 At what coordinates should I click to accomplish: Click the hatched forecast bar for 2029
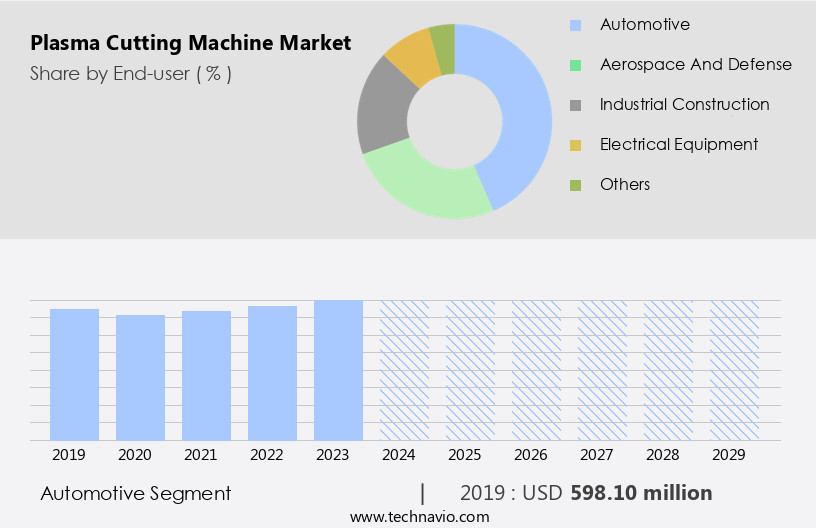[x=734, y=370]
